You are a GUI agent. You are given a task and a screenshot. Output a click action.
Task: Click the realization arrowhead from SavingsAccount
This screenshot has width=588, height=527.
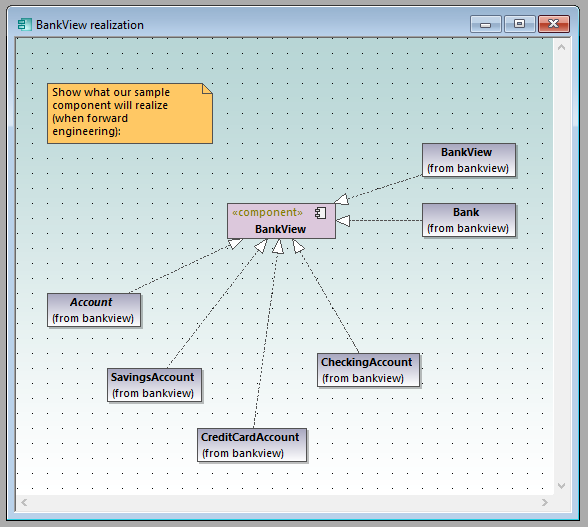tap(261, 246)
